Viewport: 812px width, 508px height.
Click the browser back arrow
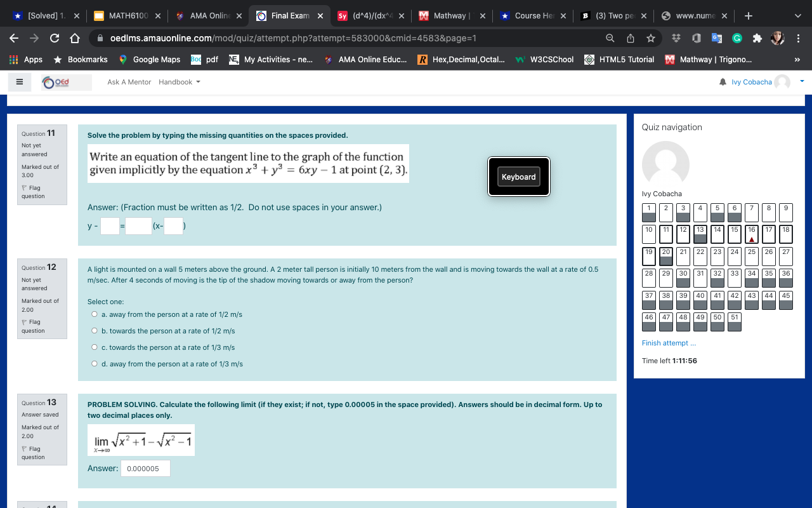(14, 38)
